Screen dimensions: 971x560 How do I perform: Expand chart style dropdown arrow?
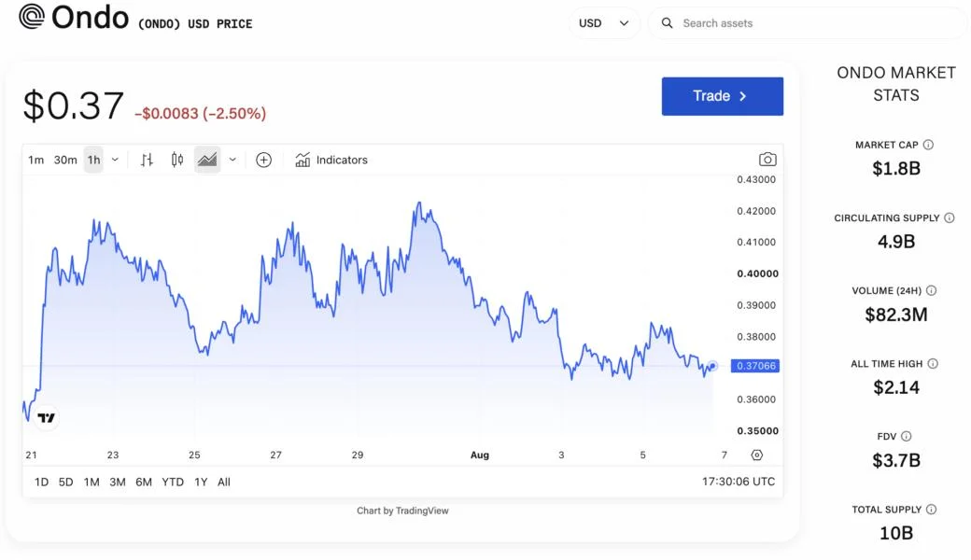pos(232,161)
